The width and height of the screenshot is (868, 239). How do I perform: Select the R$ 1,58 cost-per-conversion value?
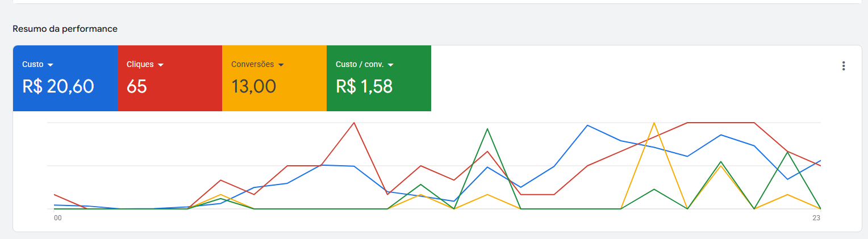click(364, 86)
